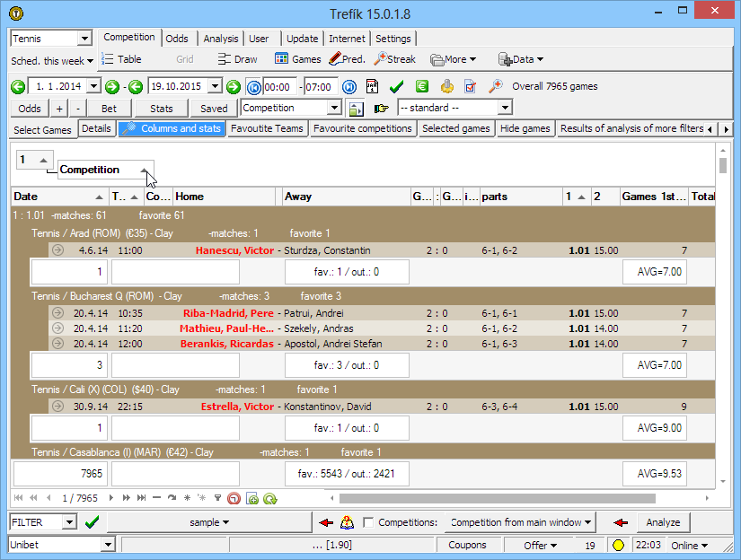Click the green checkmark beside FILTER

(92, 522)
